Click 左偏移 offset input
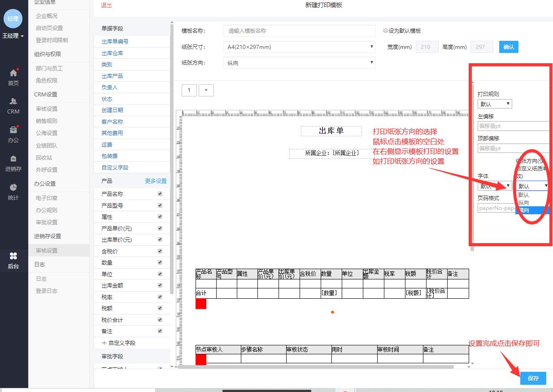553x392 pixels. click(514, 126)
